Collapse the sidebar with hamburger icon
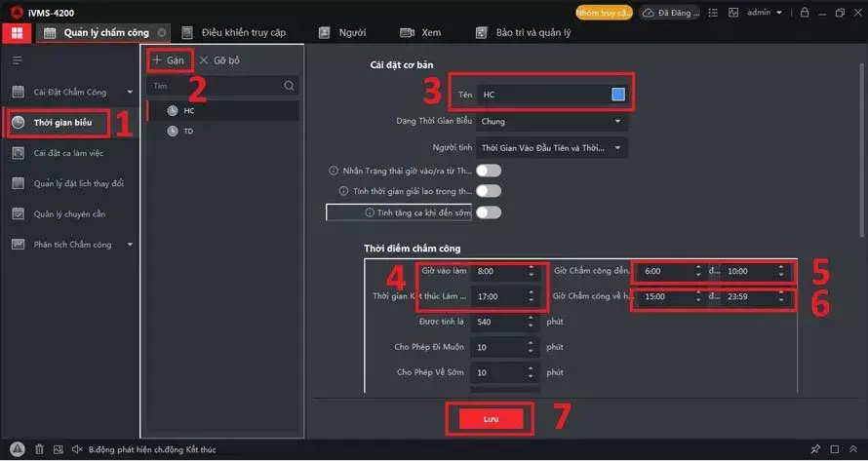Viewport: 868px width, 461px height. [18, 60]
